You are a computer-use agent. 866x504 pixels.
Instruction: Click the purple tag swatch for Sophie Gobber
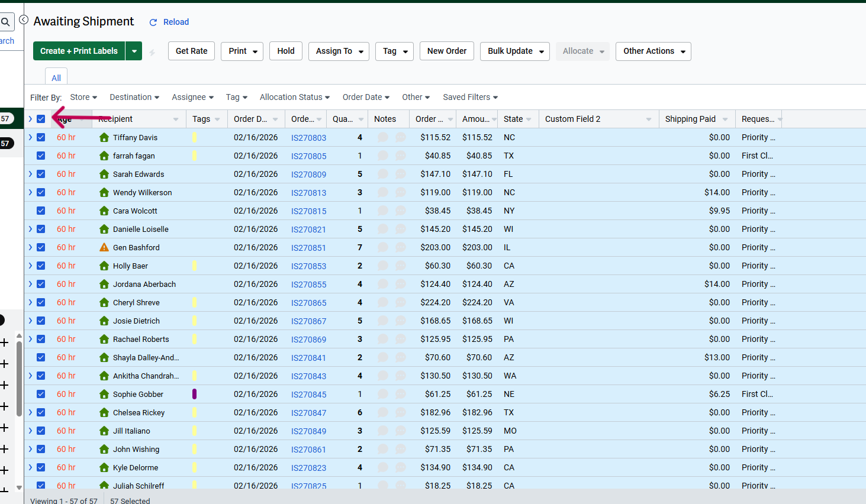point(194,394)
